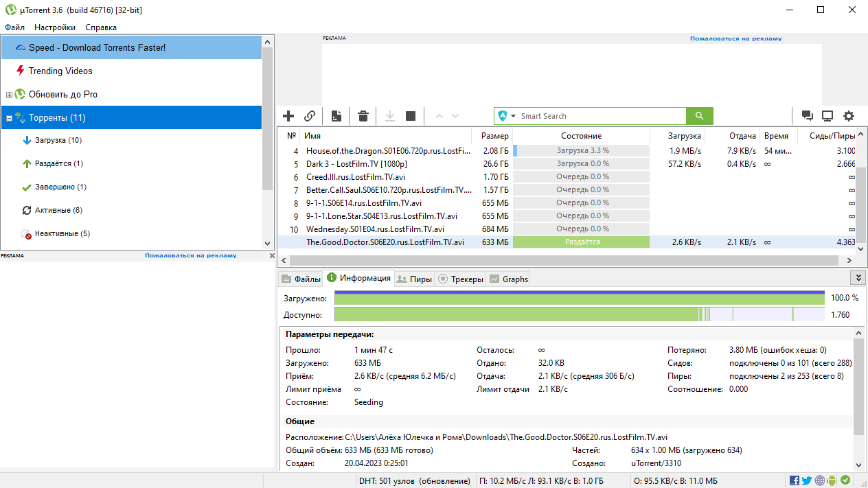Click into the Smart Search field
868x488 pixels.
(602, 116)
